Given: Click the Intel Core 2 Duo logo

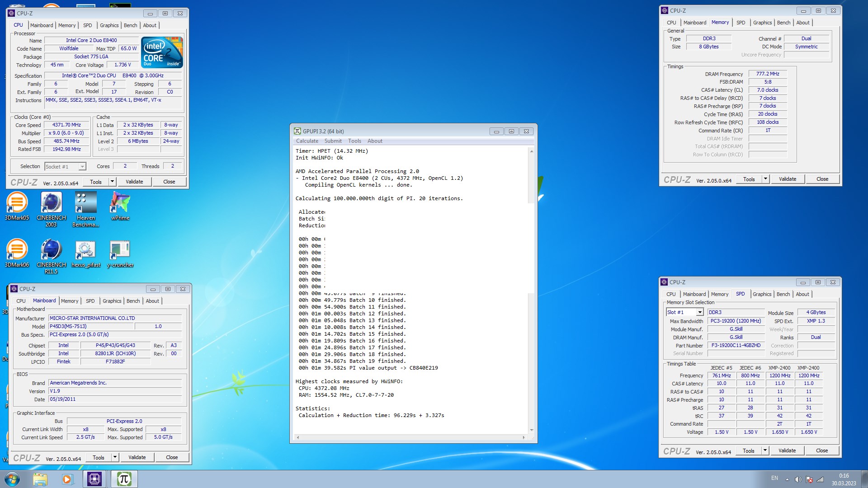Looking at the screenshot, I should 162,52.
